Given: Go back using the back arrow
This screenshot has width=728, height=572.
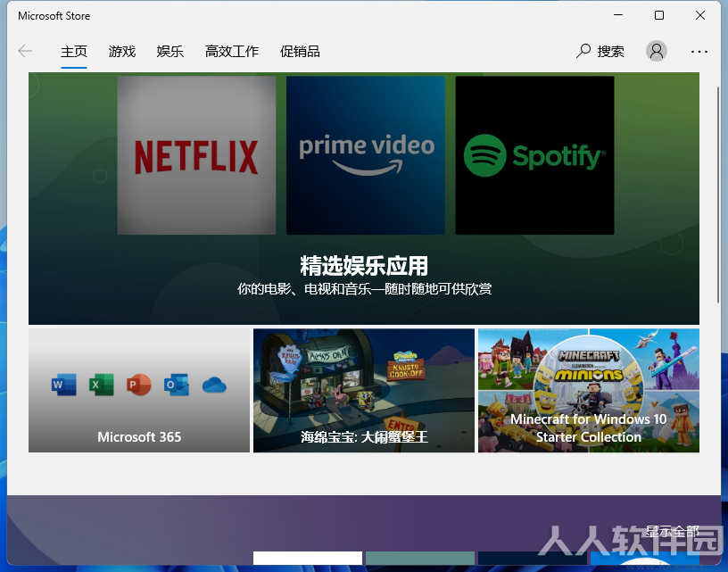Looking at the screenshot, I should pos(25,51).
